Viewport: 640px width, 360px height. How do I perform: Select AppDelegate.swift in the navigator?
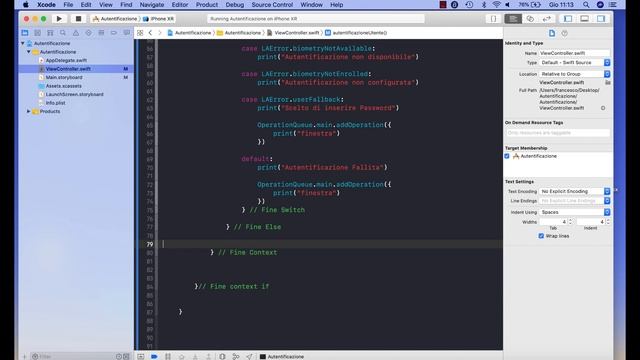[66, 60]
